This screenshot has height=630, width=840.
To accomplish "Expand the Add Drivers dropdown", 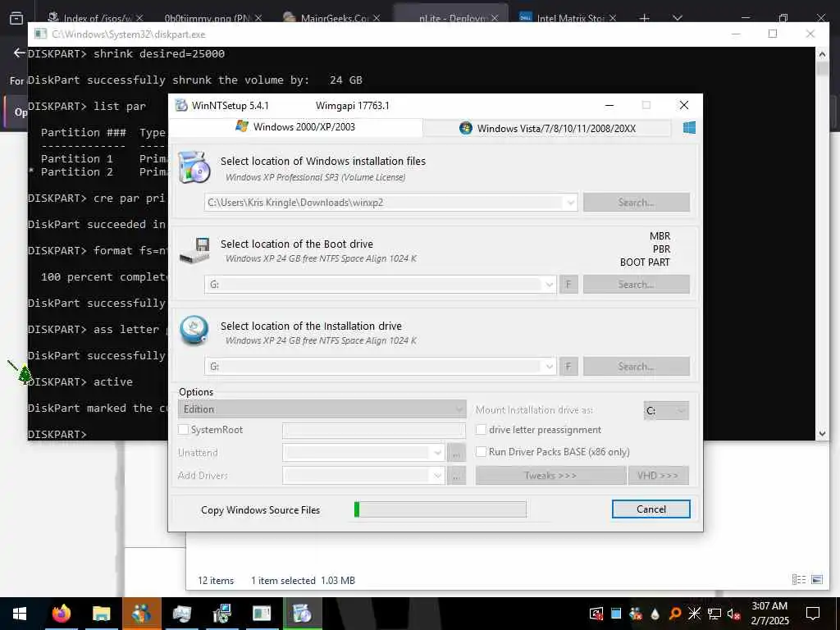I will [438, 475].
